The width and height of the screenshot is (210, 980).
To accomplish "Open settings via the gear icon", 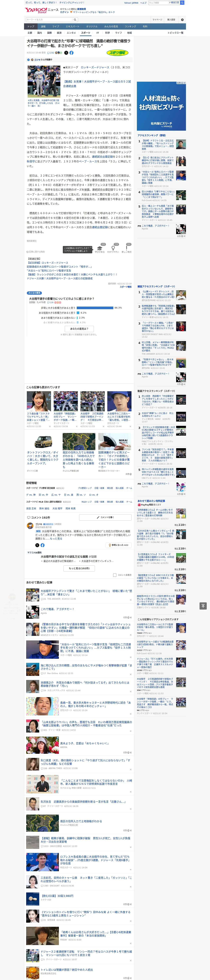I will pos(182,19).
